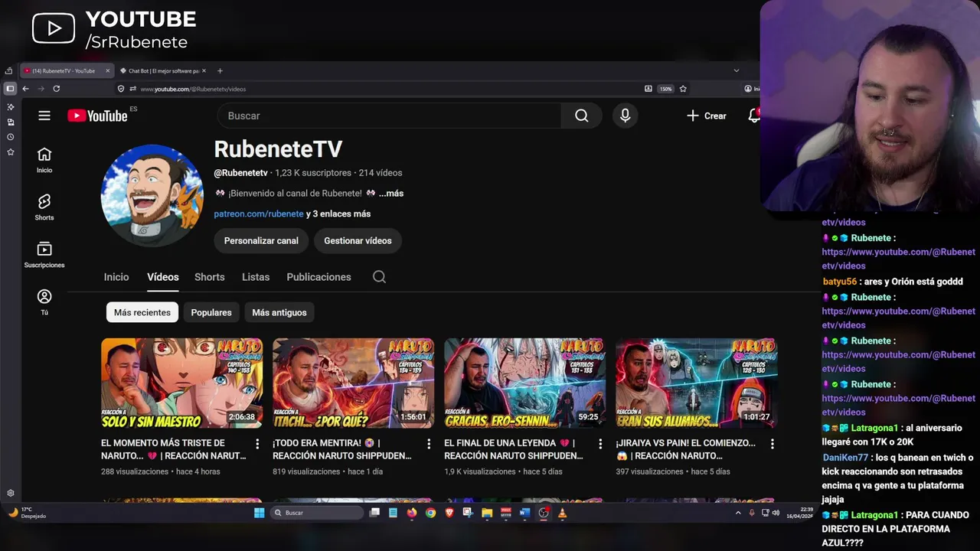Close the RubeneteTV YouTube tab
The height and width of the screenshot is (551, 980).
pos(107,70)
